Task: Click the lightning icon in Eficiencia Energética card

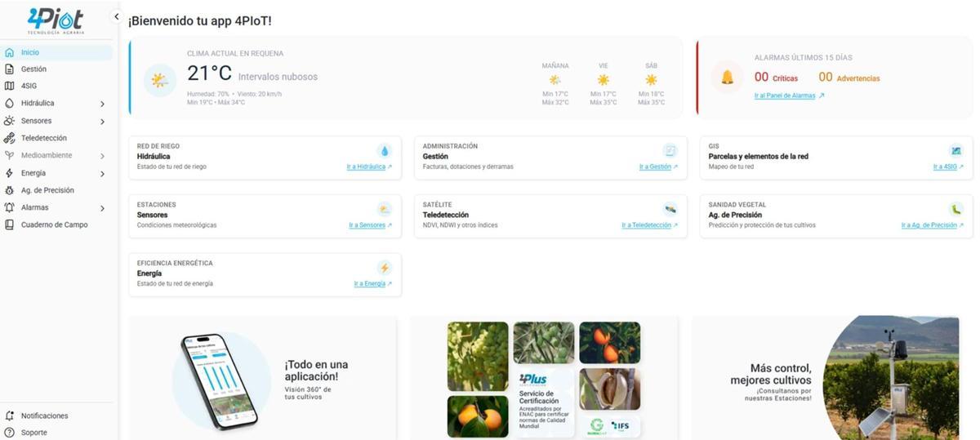Action: click(x=385, y=268)
